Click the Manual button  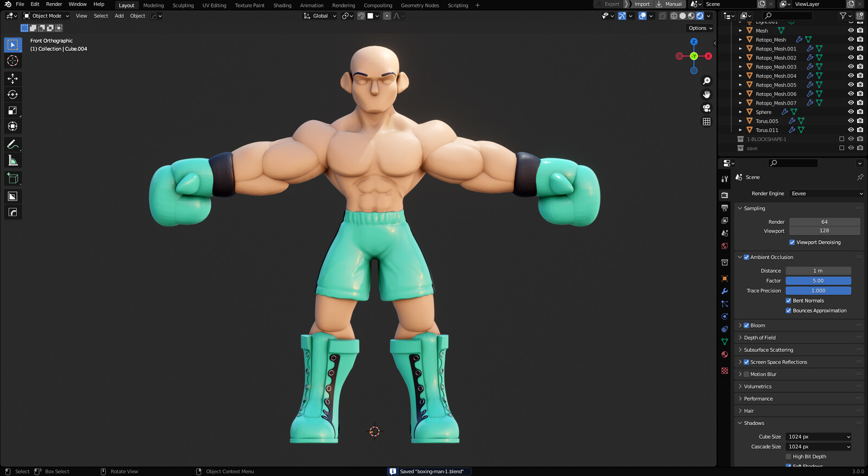coord(669,4)
